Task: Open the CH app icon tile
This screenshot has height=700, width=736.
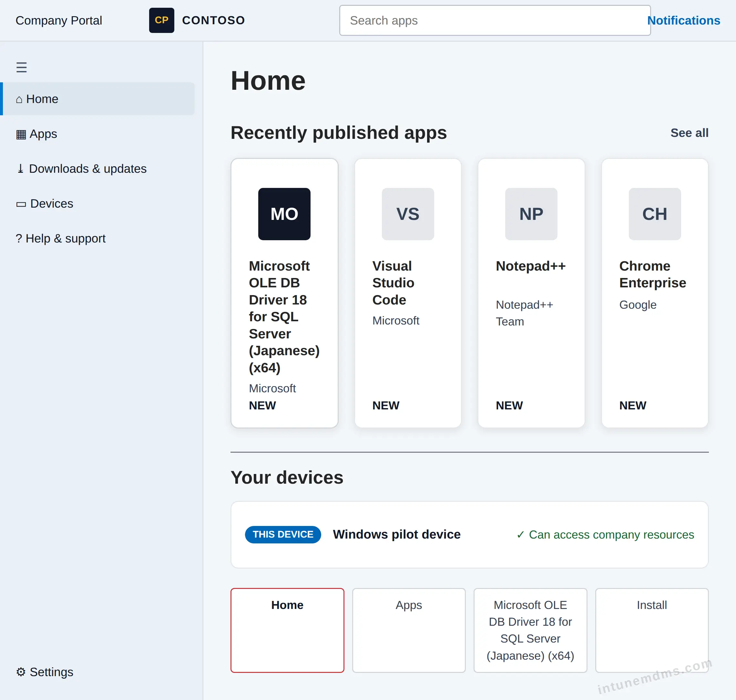Action: click(x=655, y=214)
